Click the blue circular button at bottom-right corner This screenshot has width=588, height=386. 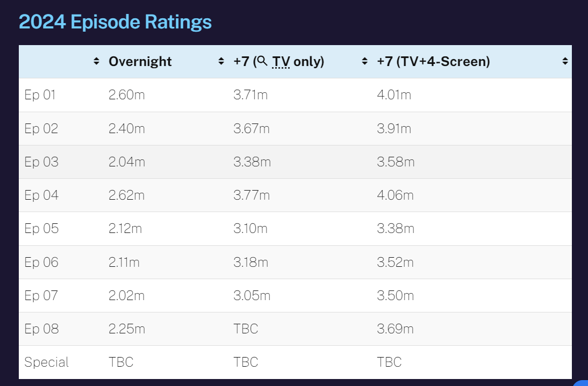[x=582, y=382]
